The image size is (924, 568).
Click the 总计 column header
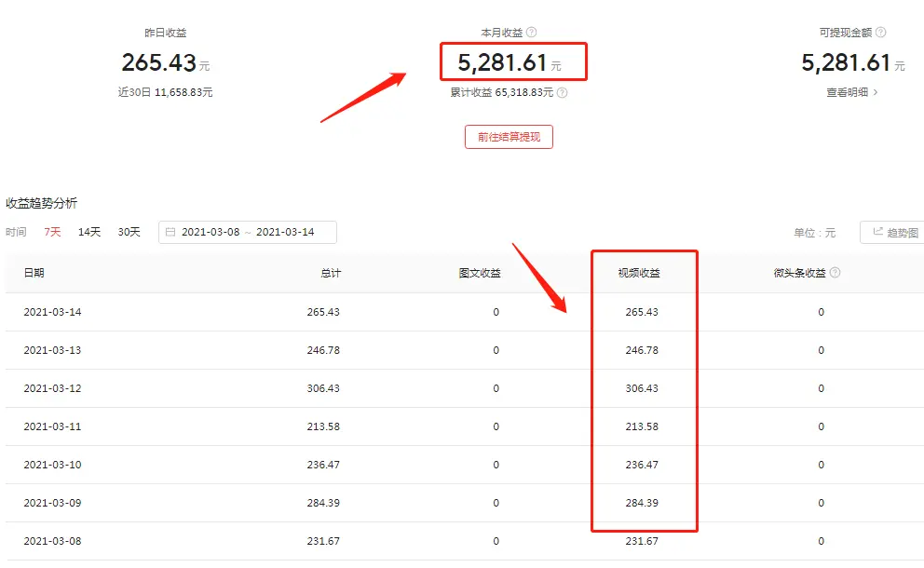tap(331, 273)
